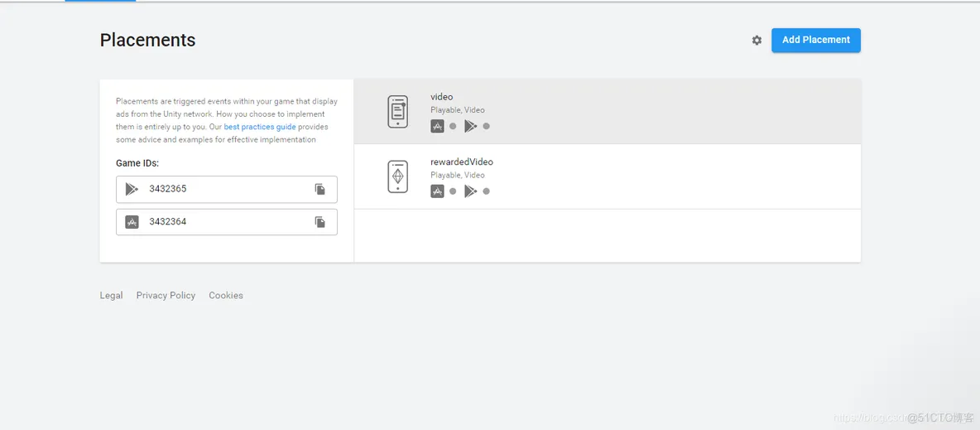Select the video placement name
Image resolution: width=980 pixels, height=430 pixels.
coord(442,97)
